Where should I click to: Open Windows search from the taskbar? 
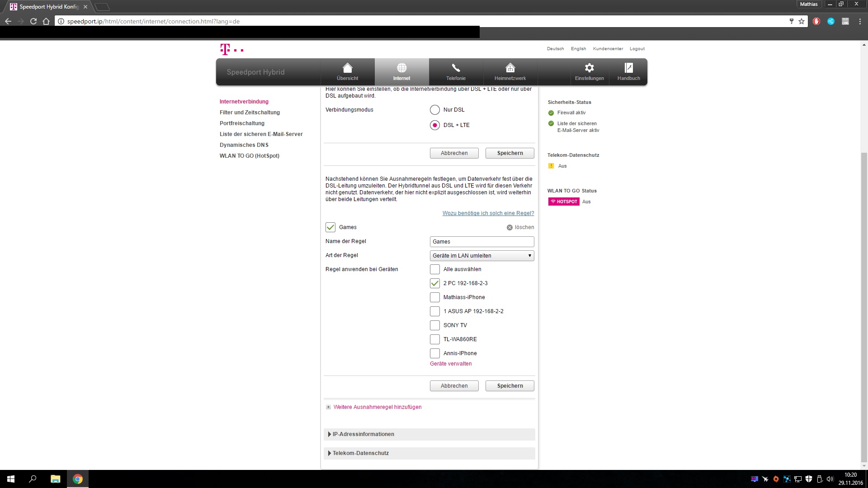click(33, 479)
